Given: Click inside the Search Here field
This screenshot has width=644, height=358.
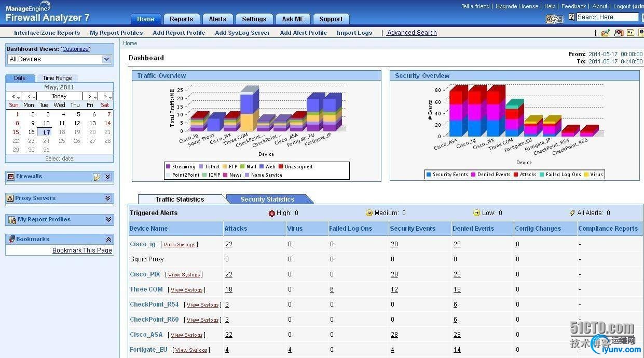Looking at the screenshot, I should pyautogui.click(x=607, y=17).
